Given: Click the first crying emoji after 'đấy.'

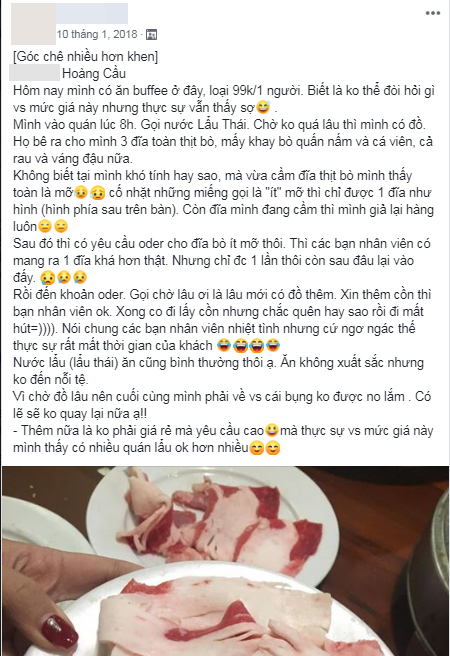Looking at the screenshot, I should (x=46, y=278).
